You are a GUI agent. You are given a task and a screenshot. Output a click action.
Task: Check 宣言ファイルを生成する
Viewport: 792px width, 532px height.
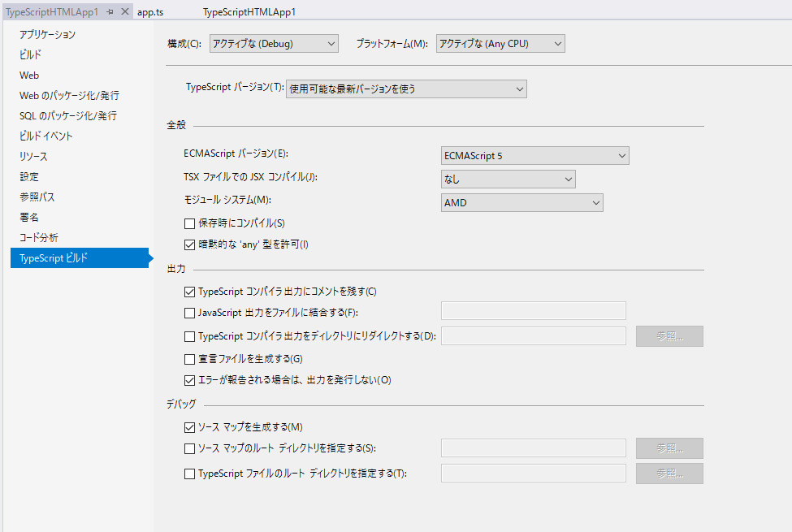pyautogui.click(x=188, y=357)
